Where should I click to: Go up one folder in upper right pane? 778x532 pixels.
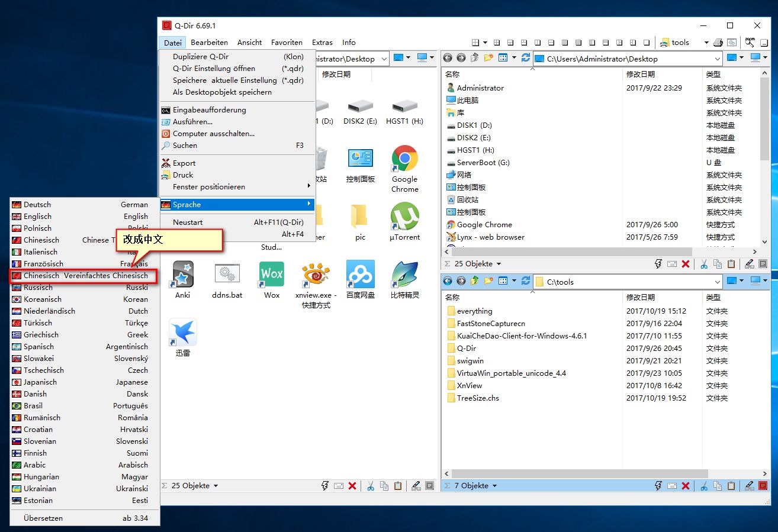pyautogui.click(x=475, y=58)
